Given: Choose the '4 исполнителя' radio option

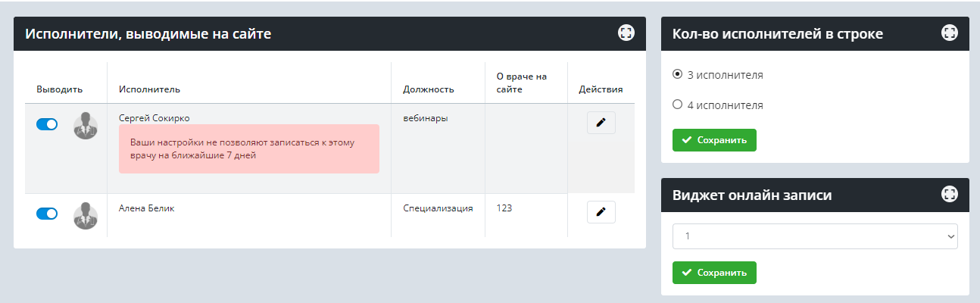Looking at the screenshot, I should [678, 105].
